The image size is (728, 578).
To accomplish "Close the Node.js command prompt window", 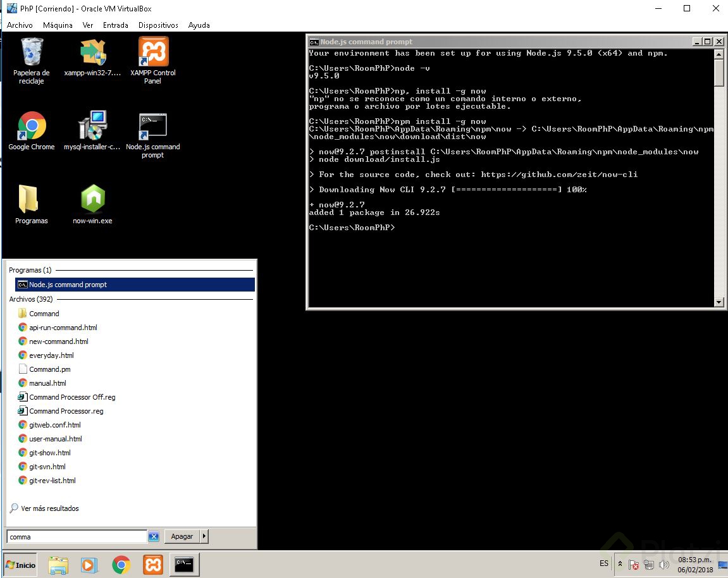I will pos(719,42).
